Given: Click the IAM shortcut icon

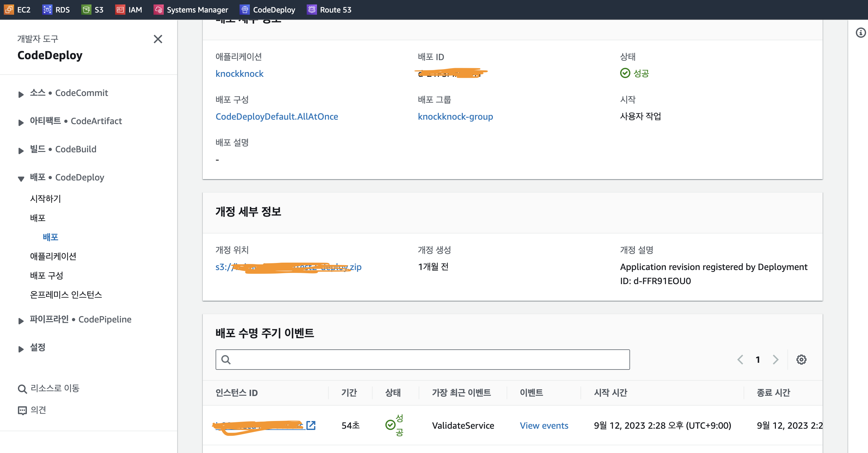Looking at the screenshot, I should pos(120,10).
